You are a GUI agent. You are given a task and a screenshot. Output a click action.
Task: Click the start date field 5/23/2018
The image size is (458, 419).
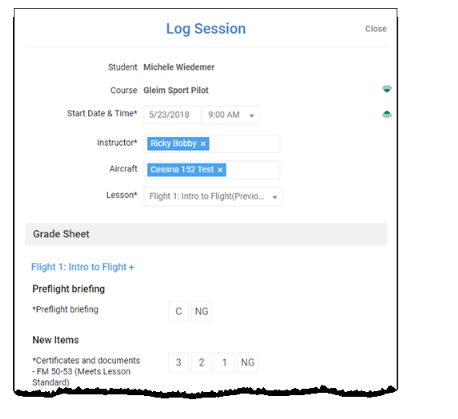(x=172, y=115)
